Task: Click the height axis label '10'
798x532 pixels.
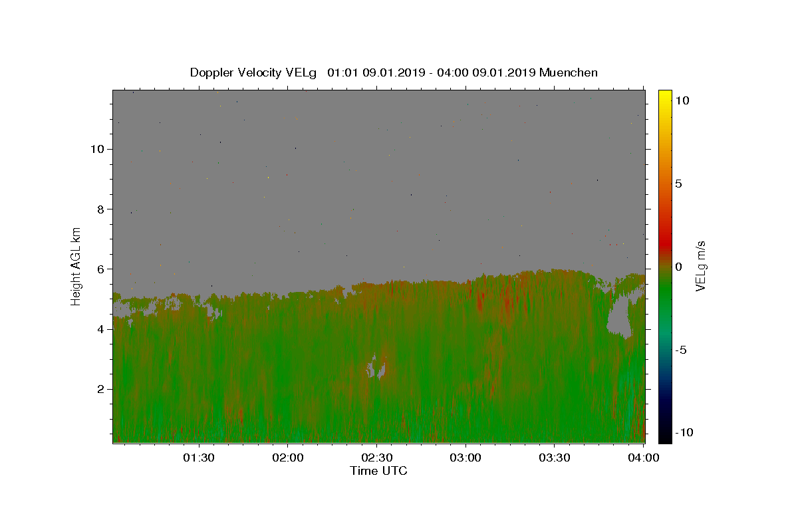Action: 96,149
